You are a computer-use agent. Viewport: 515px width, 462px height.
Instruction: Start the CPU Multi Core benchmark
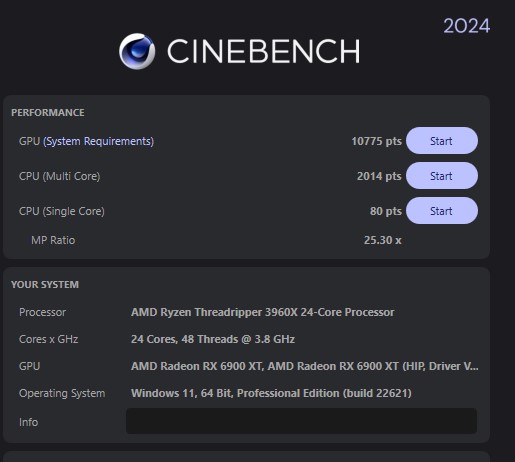pyautogui.click(x=442, y=176)
